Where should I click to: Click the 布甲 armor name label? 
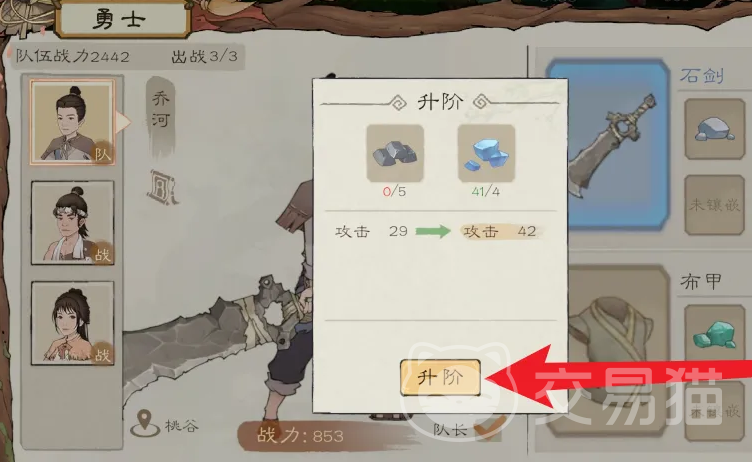coord(701,282)
